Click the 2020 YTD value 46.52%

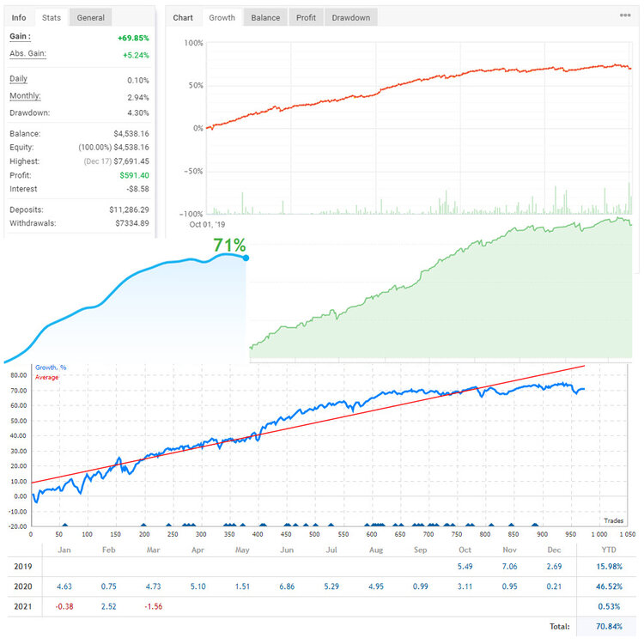pos(609,586)
